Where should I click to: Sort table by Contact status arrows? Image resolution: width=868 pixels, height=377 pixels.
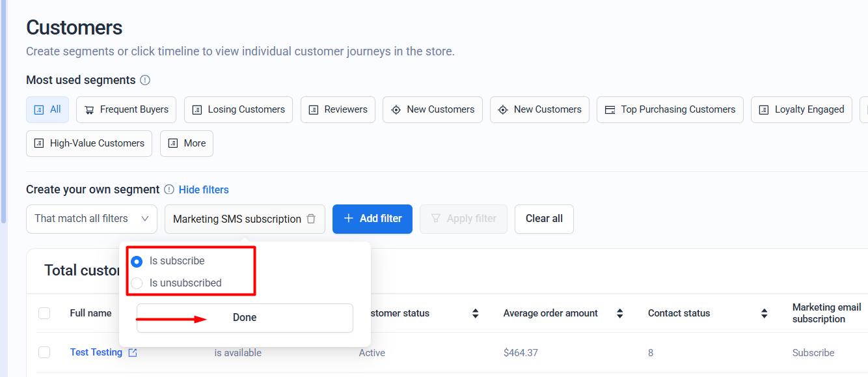pos(765,313)
